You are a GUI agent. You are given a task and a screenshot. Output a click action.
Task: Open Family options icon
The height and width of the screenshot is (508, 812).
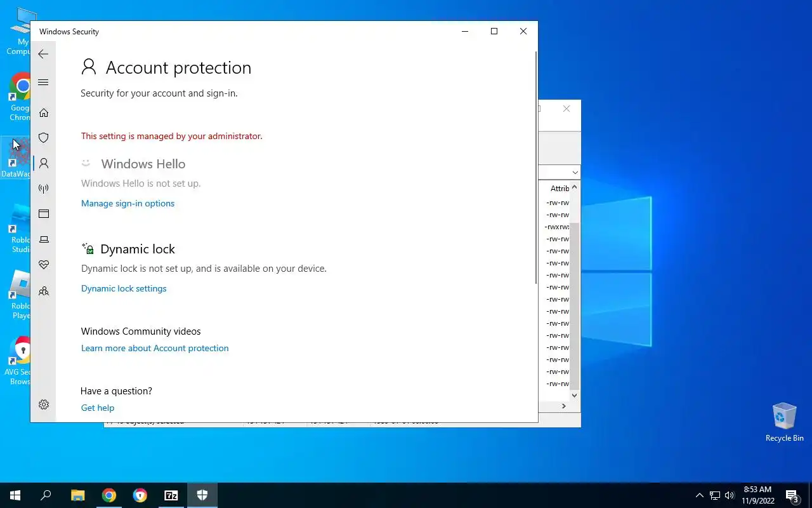coord(44,291)
